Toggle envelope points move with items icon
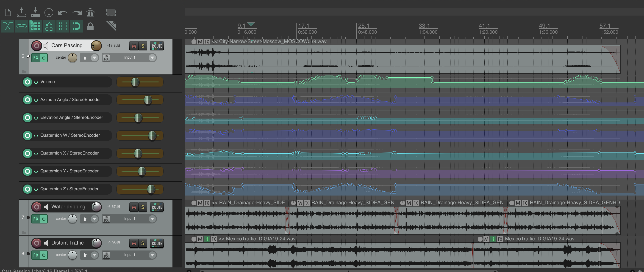Screen dimensions: 644x272 (x=49, y=26)
